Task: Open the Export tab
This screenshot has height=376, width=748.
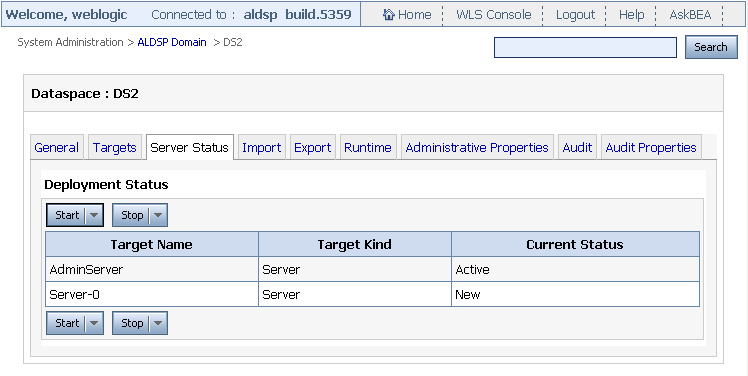Action: click(x=312, y=147)
